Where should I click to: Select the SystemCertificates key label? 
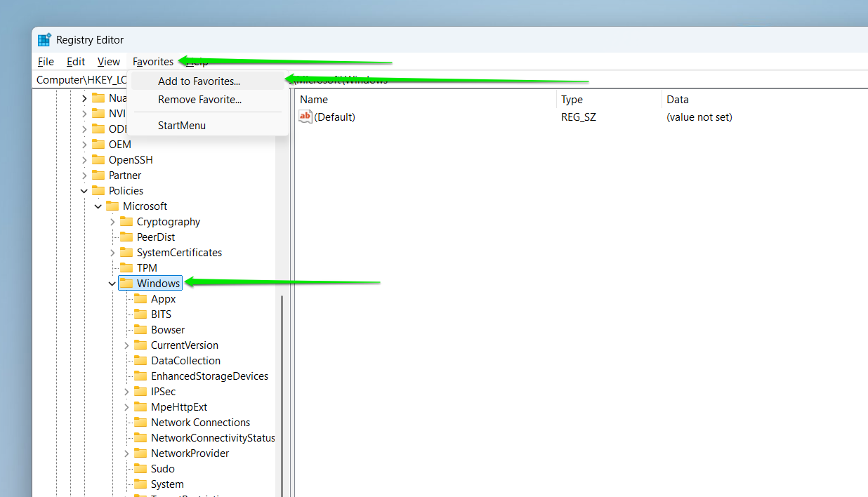coord(179,253)
